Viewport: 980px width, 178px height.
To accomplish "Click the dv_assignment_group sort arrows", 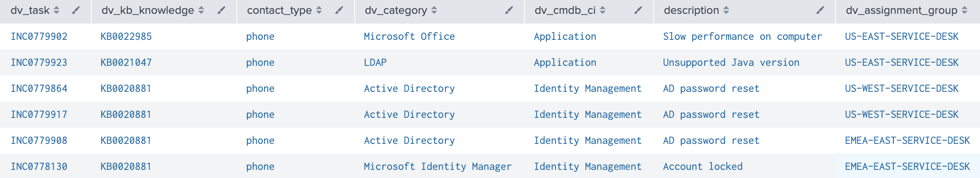I will 965,11.
